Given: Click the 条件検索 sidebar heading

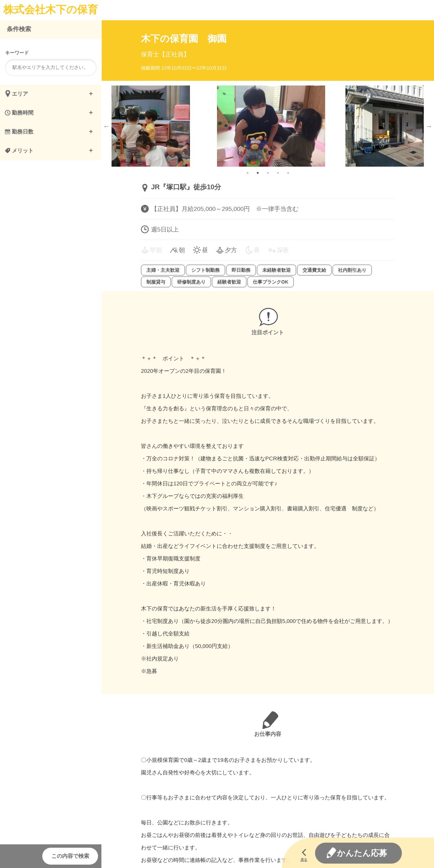Looking at the screenshot, I should pyautogui.click(x=19, y=29).
